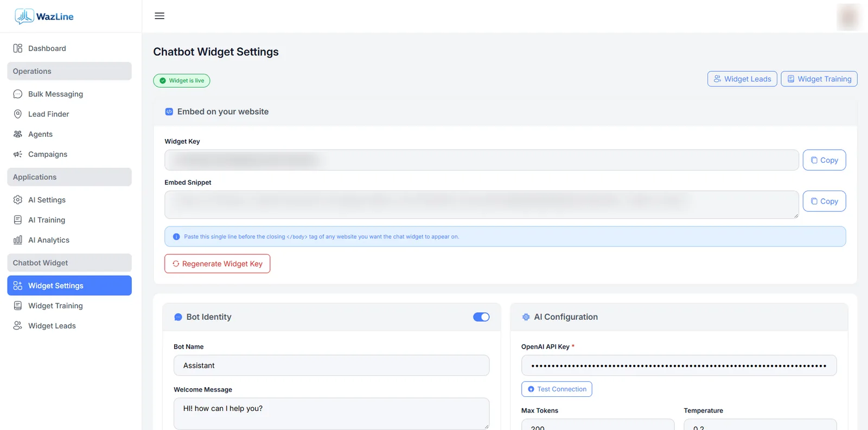This screenshot has width=868, height=430.
Task: Click the Bot Name input field
Action: (331, 365)
